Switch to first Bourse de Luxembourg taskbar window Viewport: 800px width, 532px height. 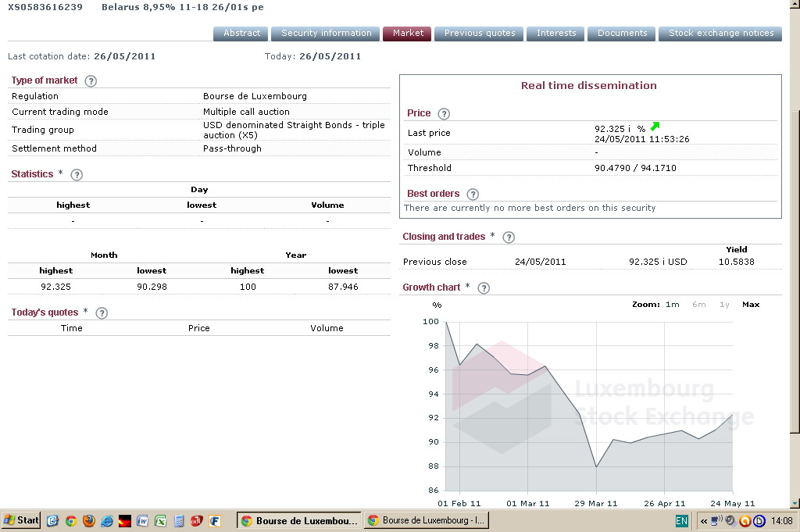tap(299, 521)
